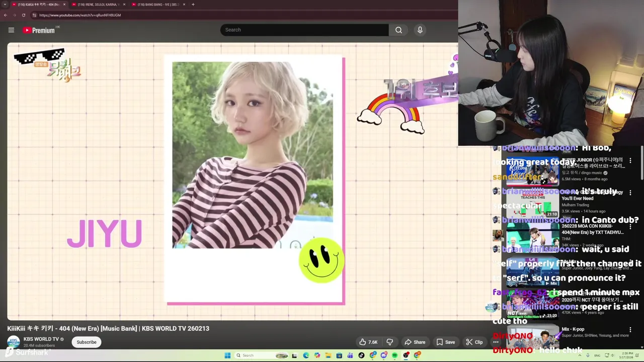Reload the YouTube page
This screenshot has height=362, width=644.
click(23, 15)
